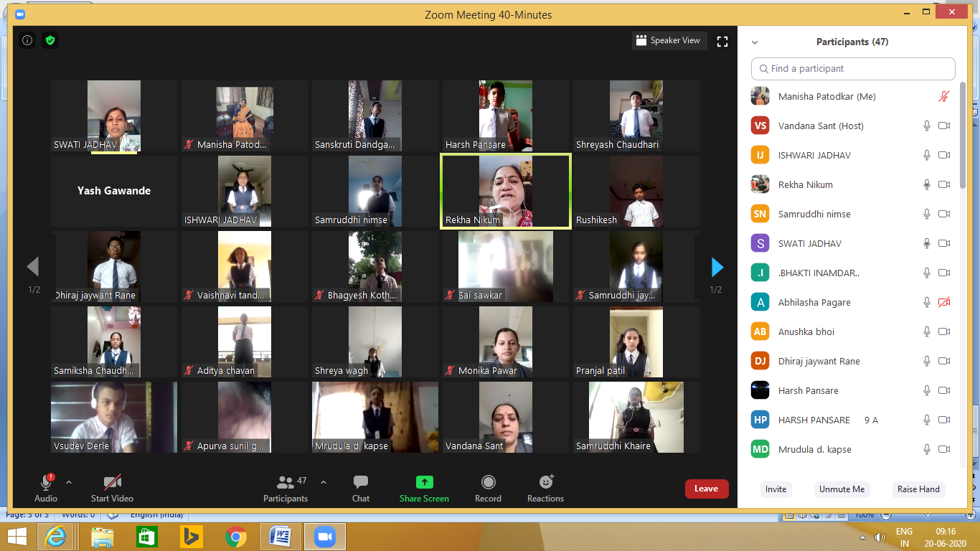Click the meeting information icon
The image size is (980, 551).
click(27, 41)
